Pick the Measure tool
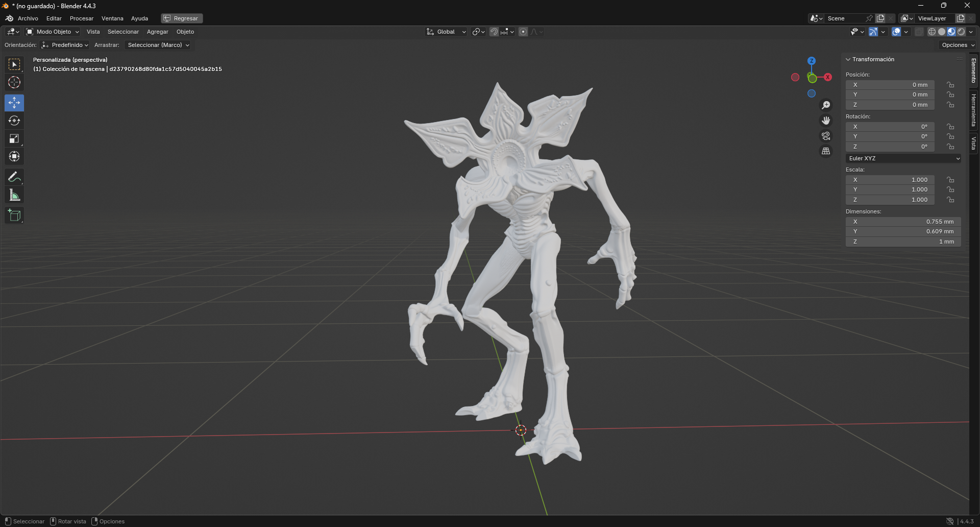The image size is (980, 527). coord(14,195)
